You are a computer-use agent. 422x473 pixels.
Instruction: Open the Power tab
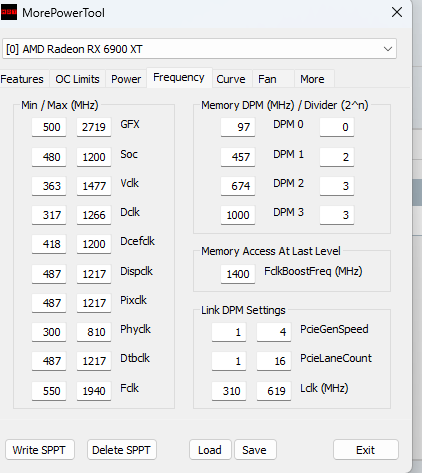click(x=126, y=79)
